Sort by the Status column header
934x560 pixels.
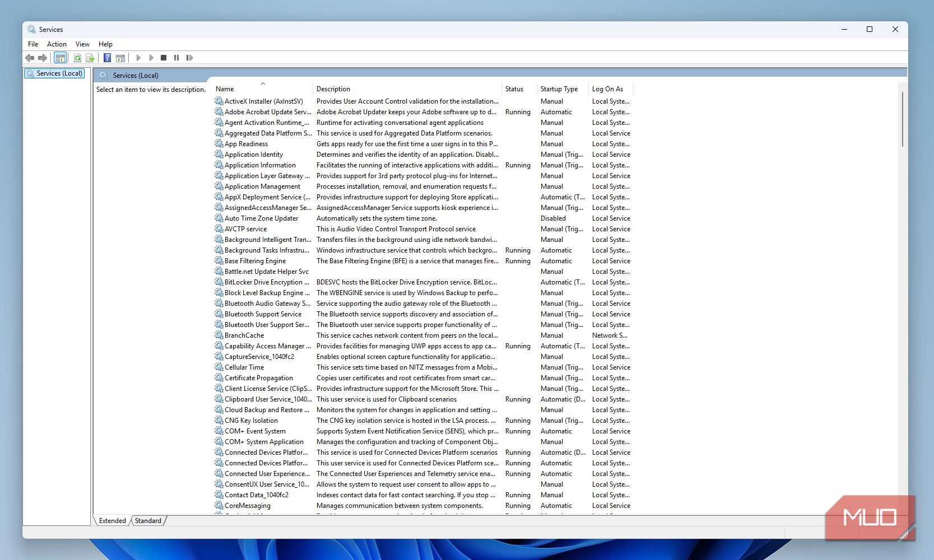(519, 89)
